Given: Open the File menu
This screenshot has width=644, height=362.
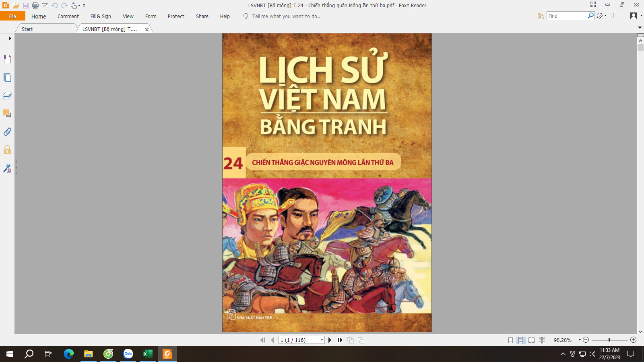Looking at the screenshot, I should click(12, 16).
